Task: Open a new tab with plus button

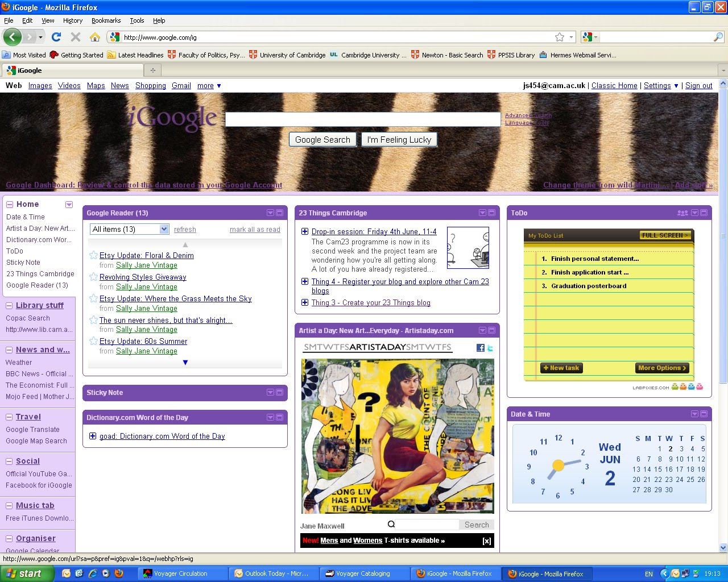Action: pyautogui.click(x=152, y=70)
